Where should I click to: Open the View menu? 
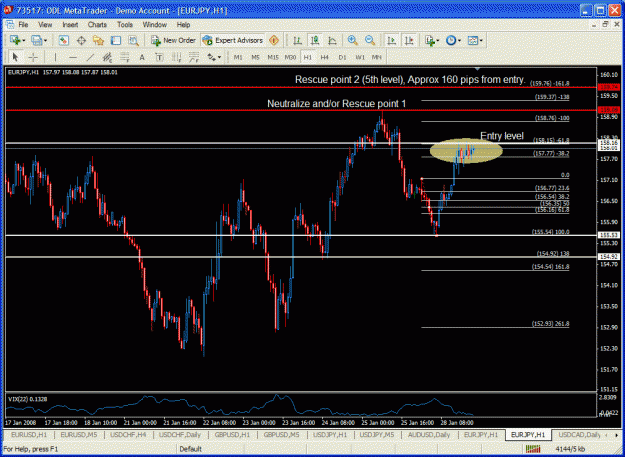pos(45,25)
